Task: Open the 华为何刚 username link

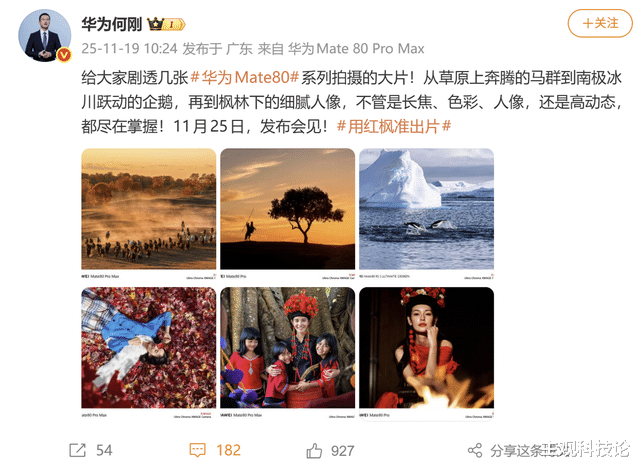Action: click(x=111, y=24)
